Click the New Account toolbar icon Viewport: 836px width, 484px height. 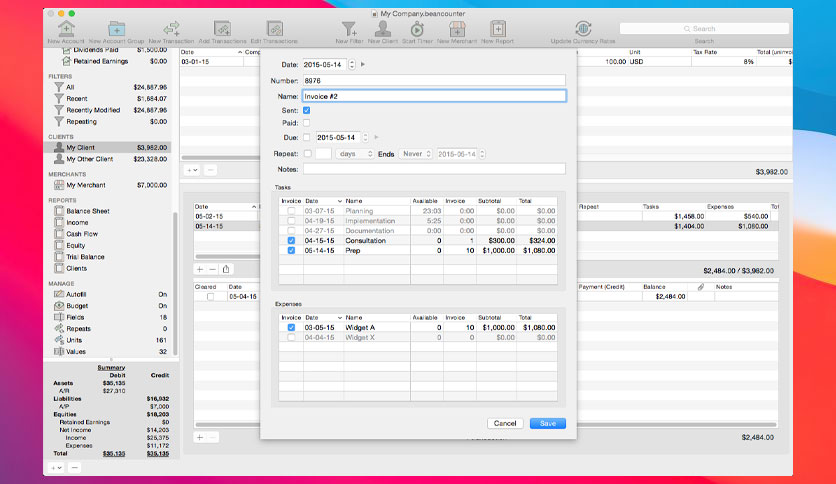pyautogui.click(x=66, y=29)
